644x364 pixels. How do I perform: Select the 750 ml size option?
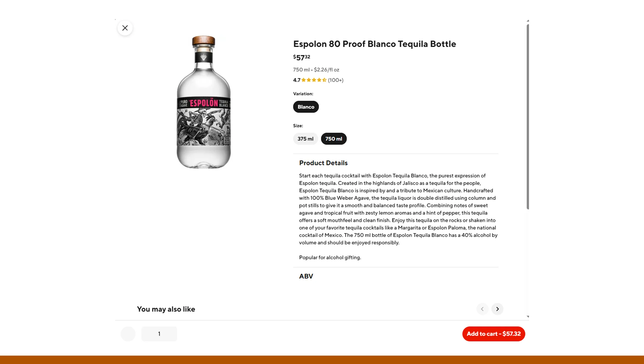[x=334, y=139]
